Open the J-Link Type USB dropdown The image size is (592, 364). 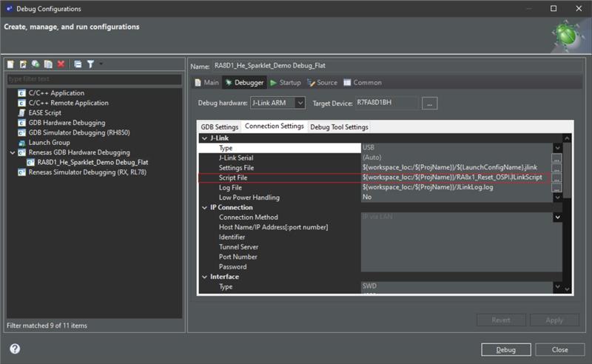[x=556, y=149]
